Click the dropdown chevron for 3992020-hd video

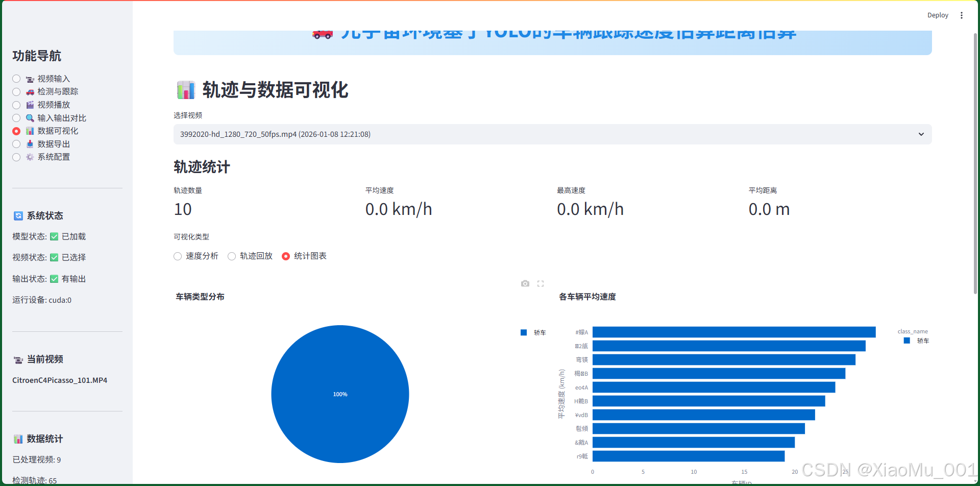[921, 134]
